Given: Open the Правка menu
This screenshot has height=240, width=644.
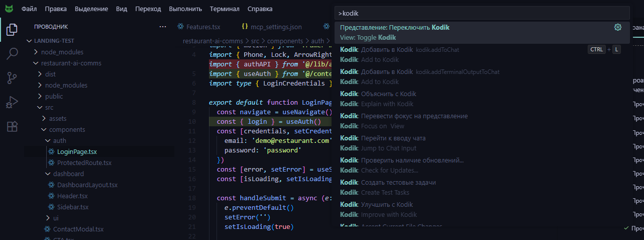Looking at the screenshot, I should click(x=56, y=9).
